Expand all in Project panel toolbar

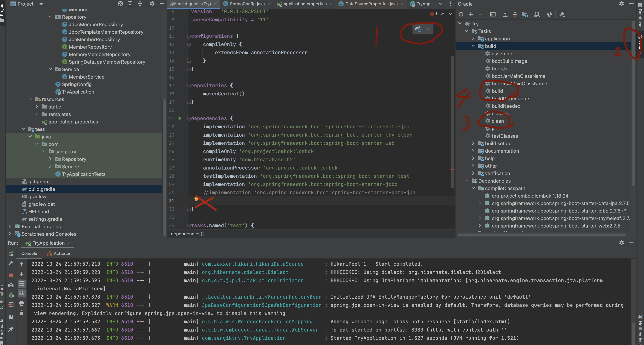[130, 4]
